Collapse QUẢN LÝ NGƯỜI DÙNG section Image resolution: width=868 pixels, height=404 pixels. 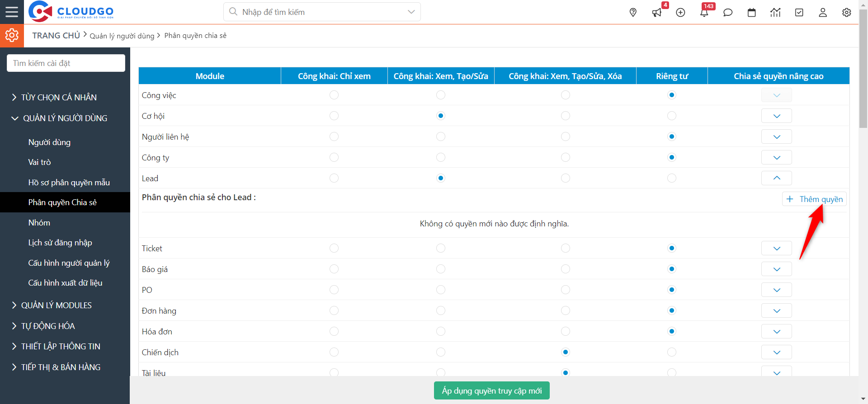pyautogui.click(x=65, y=118)
